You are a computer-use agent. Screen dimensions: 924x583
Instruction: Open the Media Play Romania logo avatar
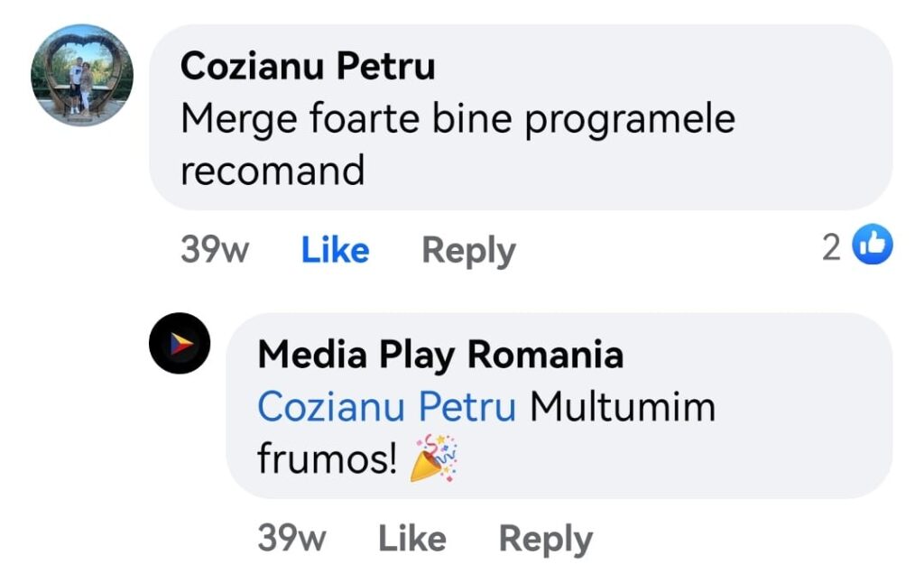coord(180,343)
